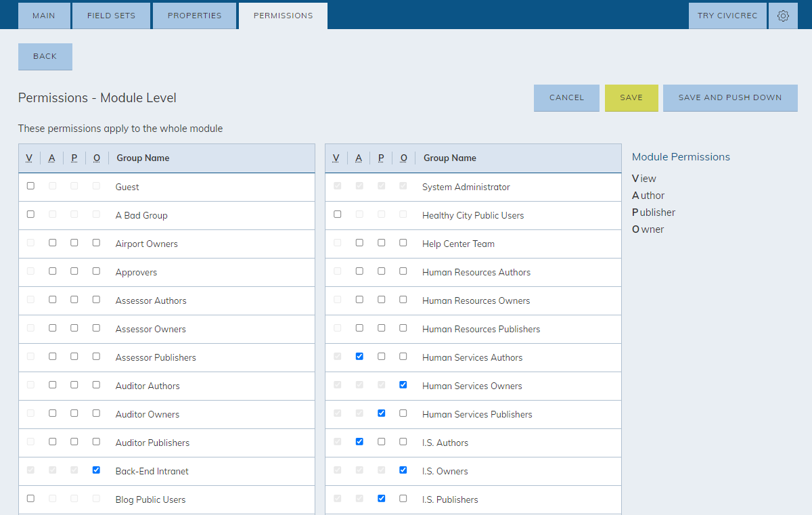Click the Module Permissions legend heading
Screen dimensions: 812x515
pos(681,157)
